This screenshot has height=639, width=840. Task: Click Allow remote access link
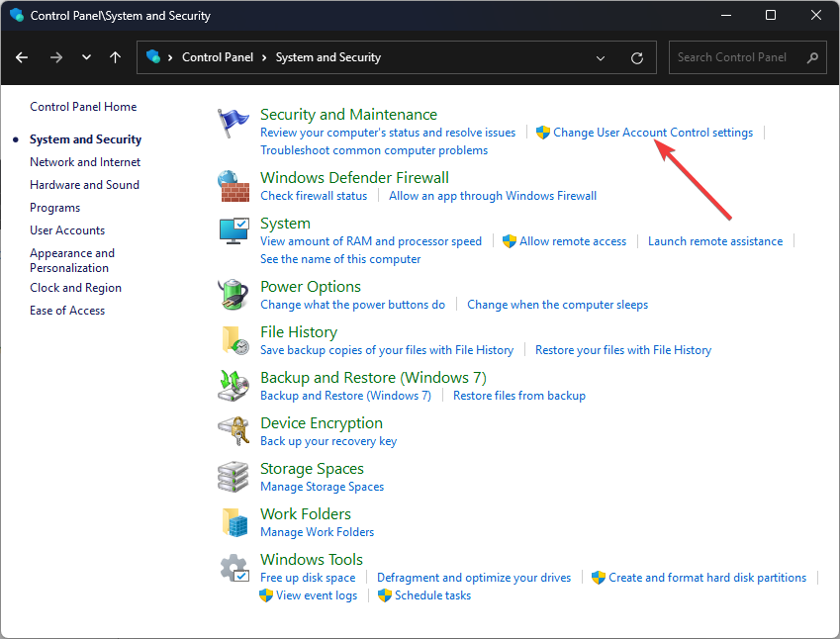point(573,241)
